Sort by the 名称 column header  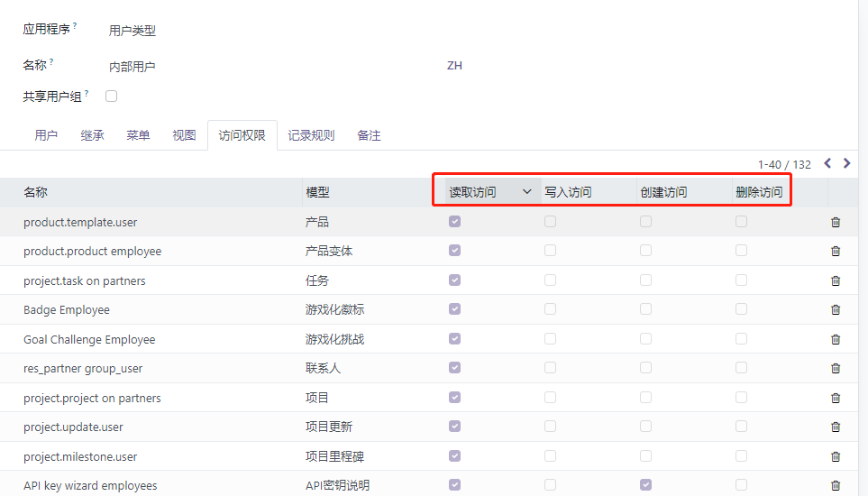pos(35,192)
